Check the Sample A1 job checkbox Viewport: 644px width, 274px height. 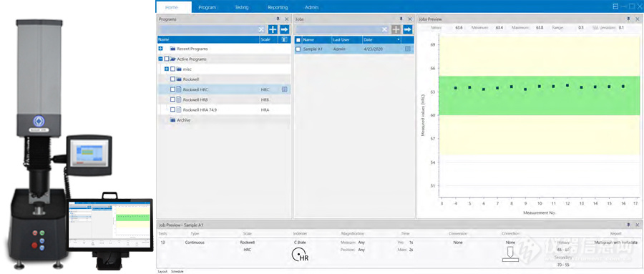298,49
